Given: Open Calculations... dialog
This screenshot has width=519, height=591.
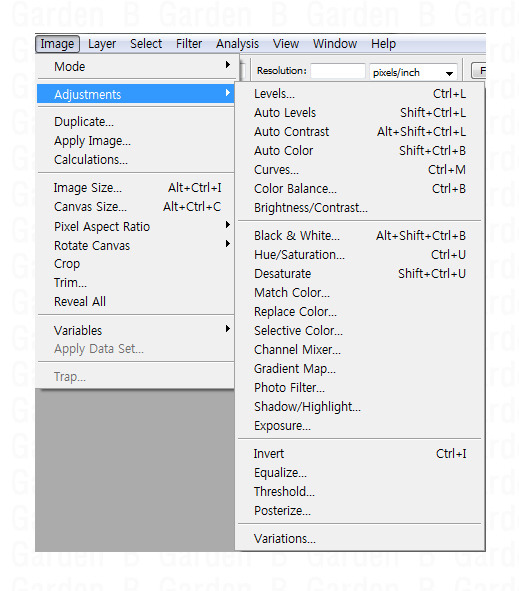Looking at the screenshot, I should tap(136, 159).
